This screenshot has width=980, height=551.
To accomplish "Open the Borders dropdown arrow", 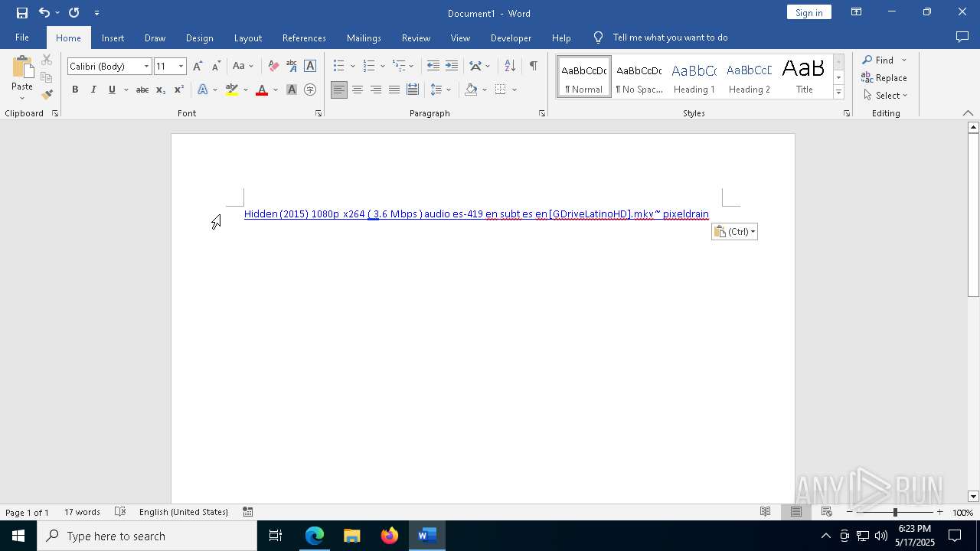I will pos(514,90).
